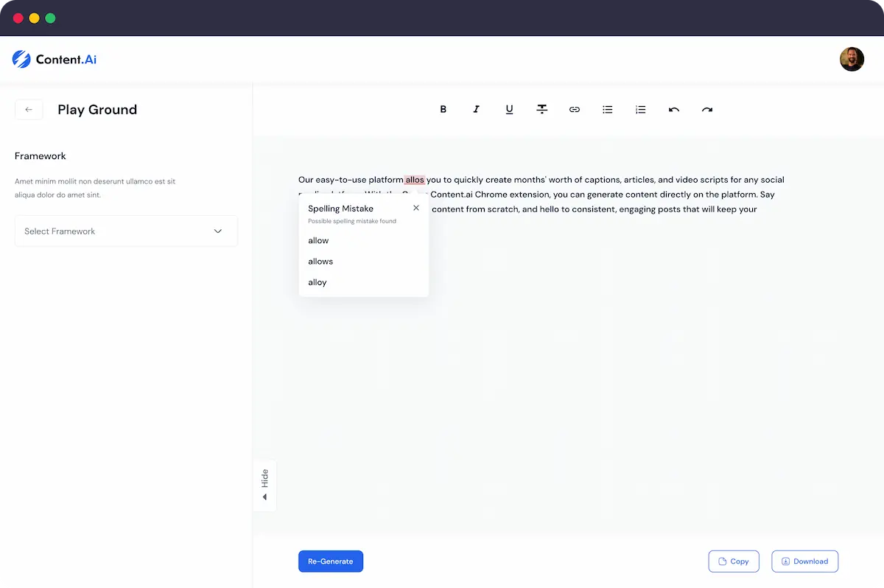The height and width of the screenshot is (588, 884).
Task: Pick the "alloy" spelling suggestion
Action: point(318,282)
